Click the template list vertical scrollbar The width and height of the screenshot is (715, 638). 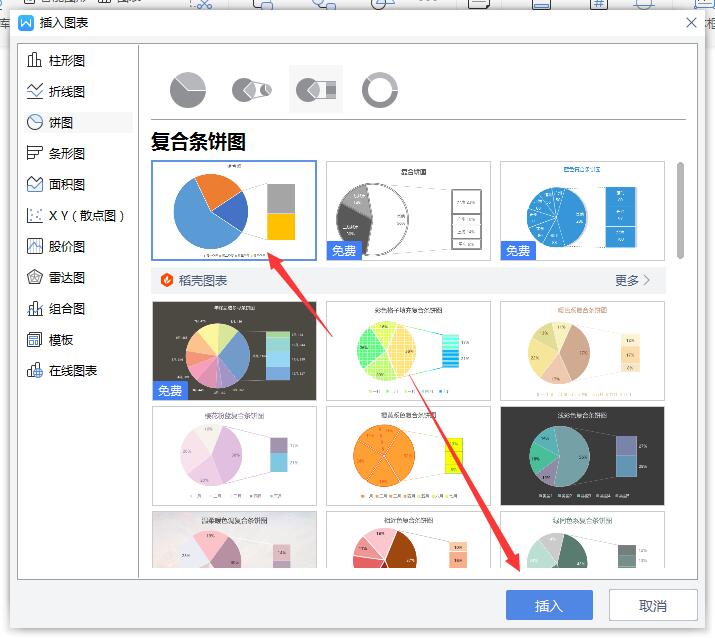click(x=680, y=210)
